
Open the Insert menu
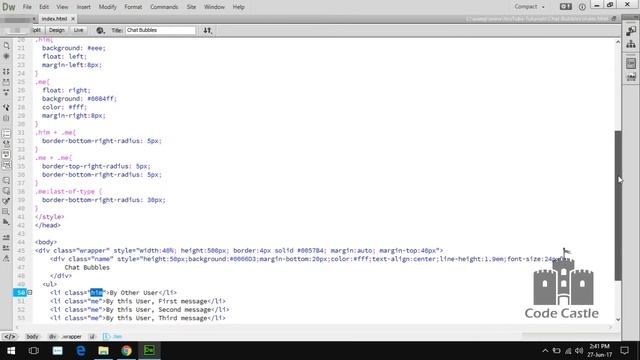tap(83, 7)
